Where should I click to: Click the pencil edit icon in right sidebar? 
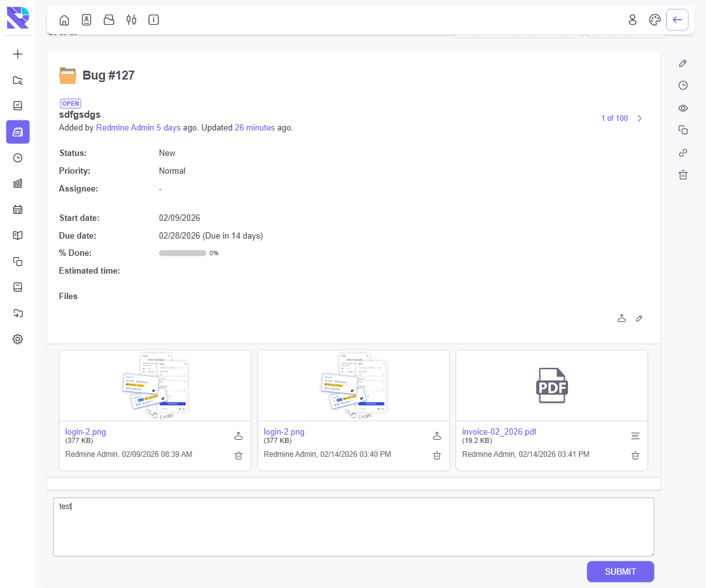682,63
